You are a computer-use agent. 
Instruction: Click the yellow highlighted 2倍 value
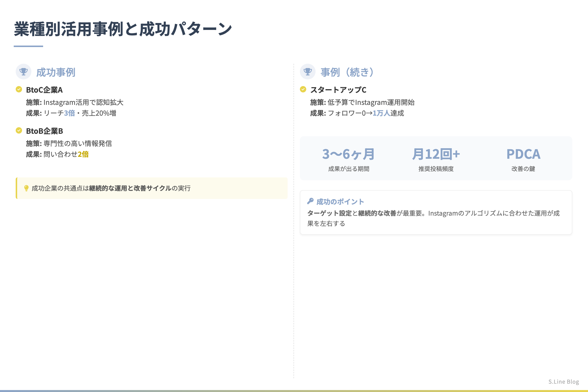point(83,155)
